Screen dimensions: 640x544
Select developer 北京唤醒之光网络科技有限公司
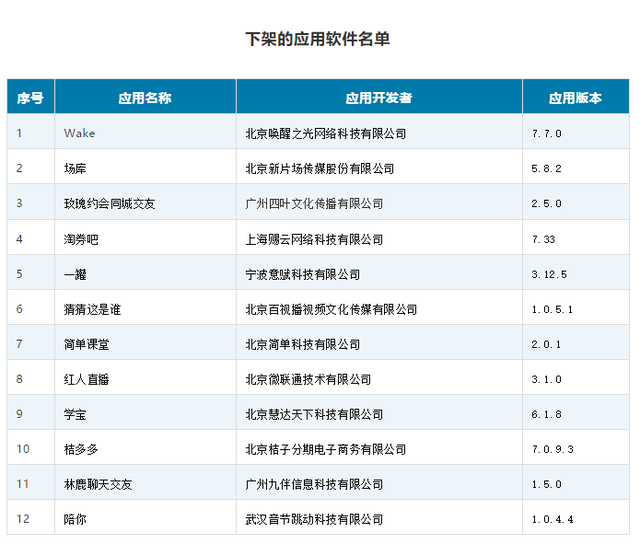coord(326,133)
